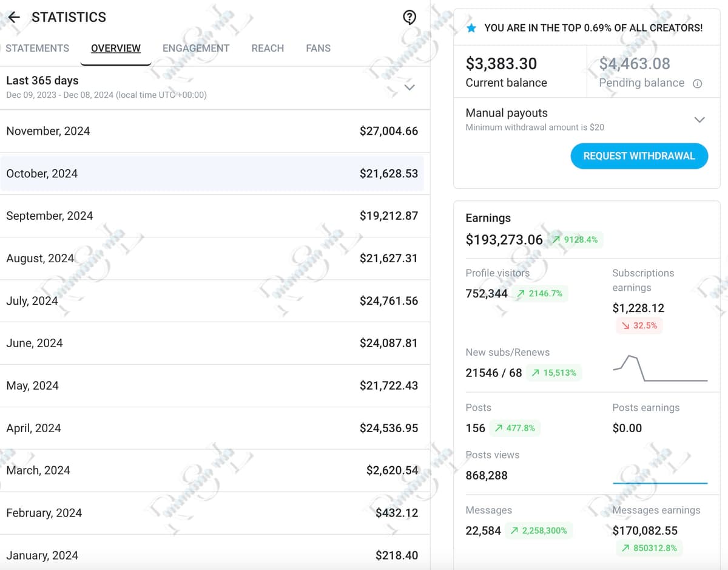Open the help question mark icon
Screen dimensions: 728x570
[x=409, y=17]
